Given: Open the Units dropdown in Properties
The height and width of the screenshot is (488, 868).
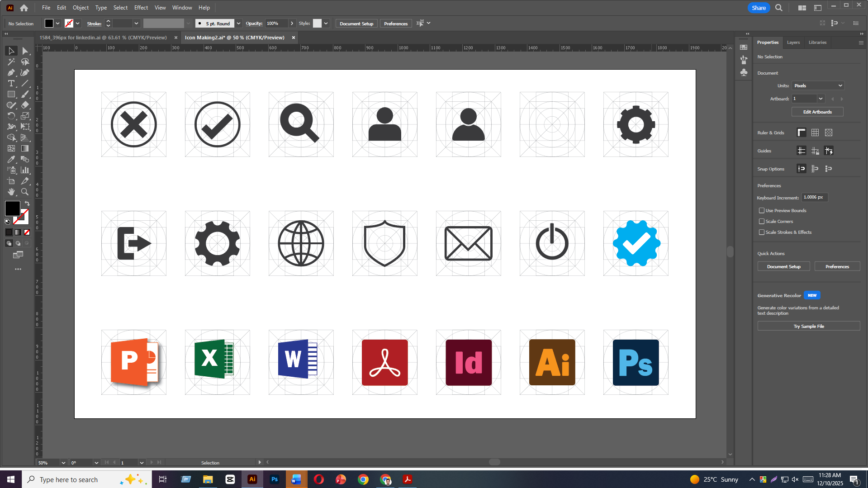Looking at the screenshot, I should point(818,85).
